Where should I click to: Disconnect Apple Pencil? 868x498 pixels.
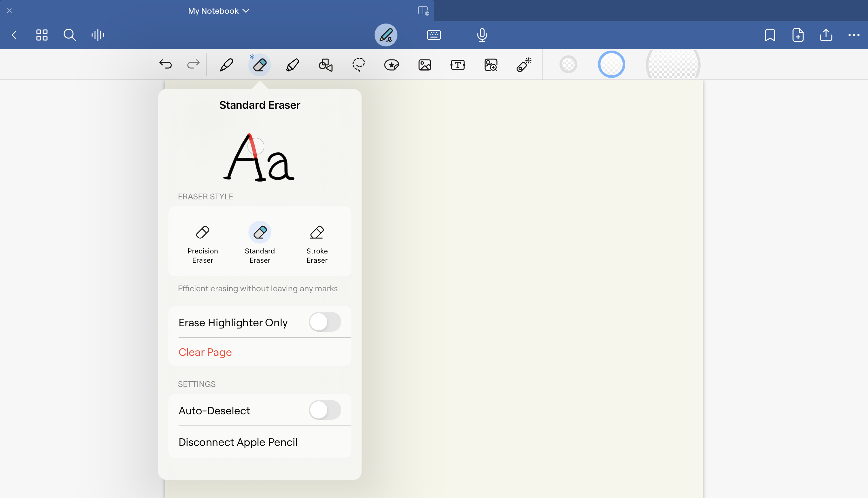pyautogui.click(x=238, y=442)
